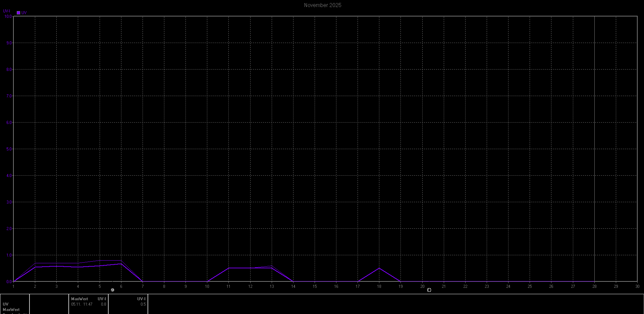Click the 5.0 label on the y-axis
This screenshot has height=314, width=644.
tap(9, 149)
